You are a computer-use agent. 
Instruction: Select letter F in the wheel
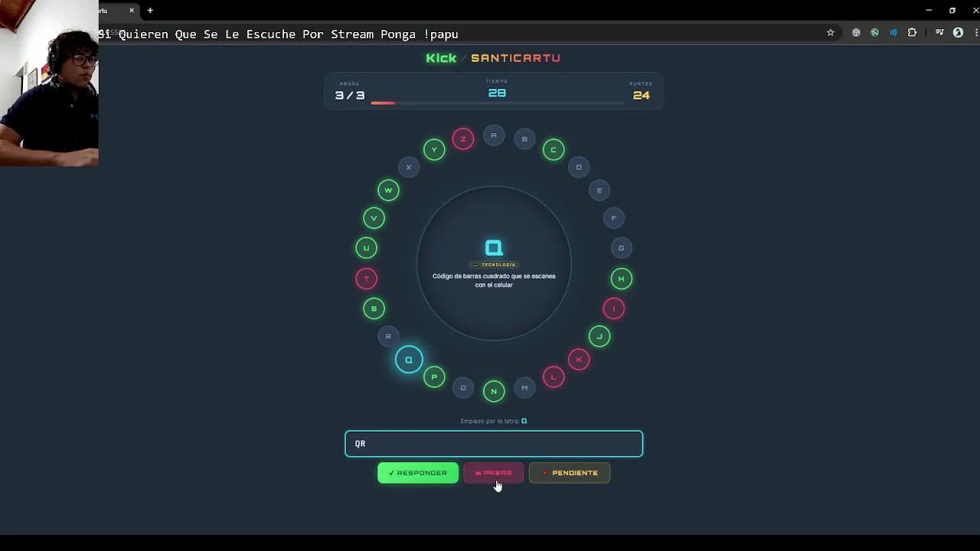[x=613, y=218]
